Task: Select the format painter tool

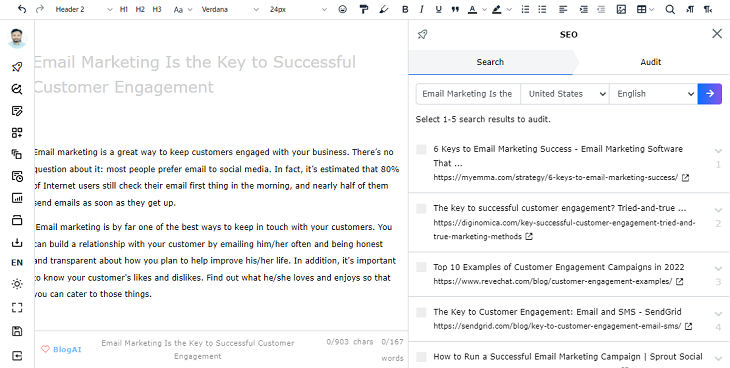Action: pos(364,9)
